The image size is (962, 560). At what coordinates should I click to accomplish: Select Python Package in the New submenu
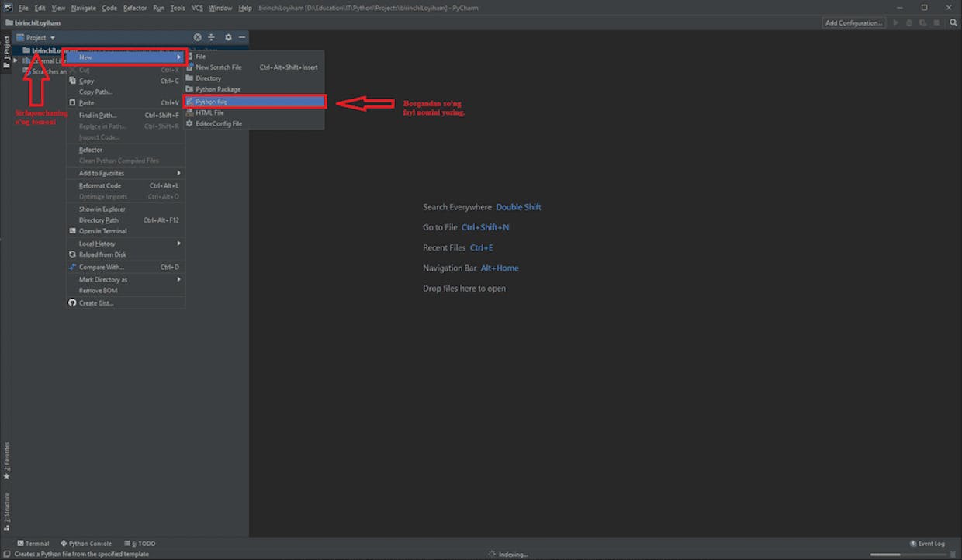(254, 89)
